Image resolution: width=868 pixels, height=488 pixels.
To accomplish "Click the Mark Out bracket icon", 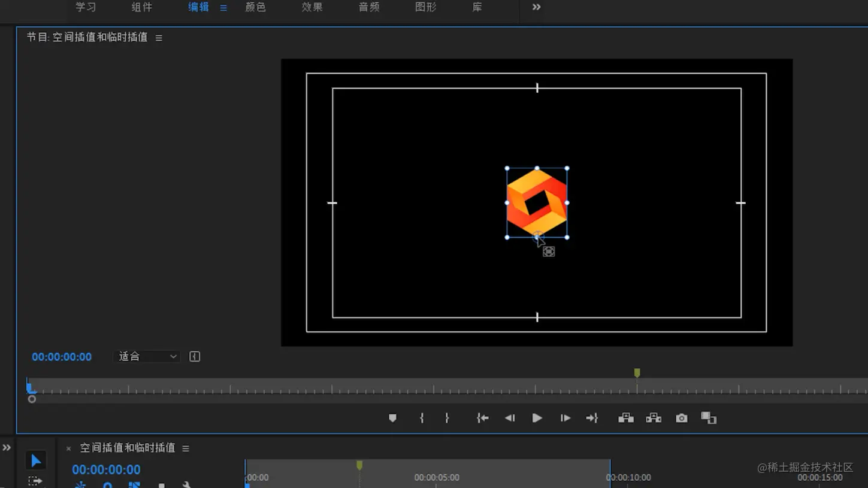I will 447,418.
